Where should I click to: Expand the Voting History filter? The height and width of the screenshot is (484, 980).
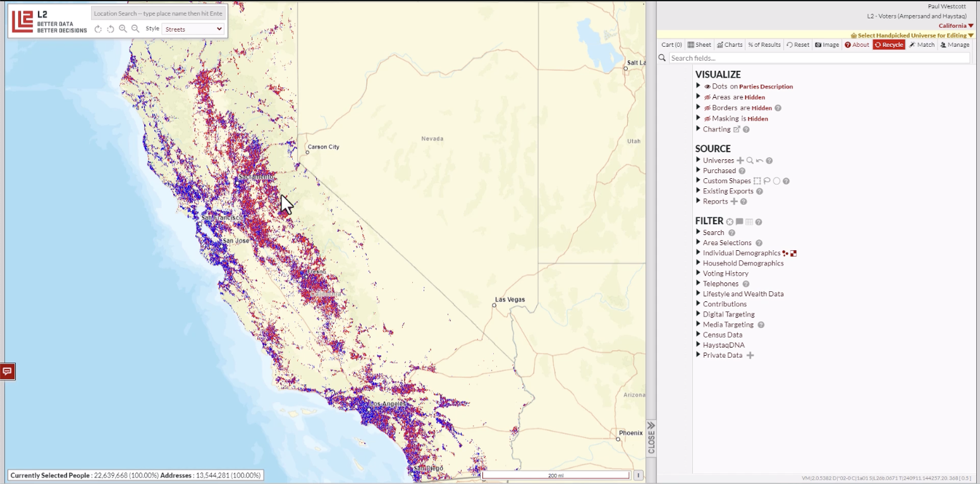pos(698,273)
